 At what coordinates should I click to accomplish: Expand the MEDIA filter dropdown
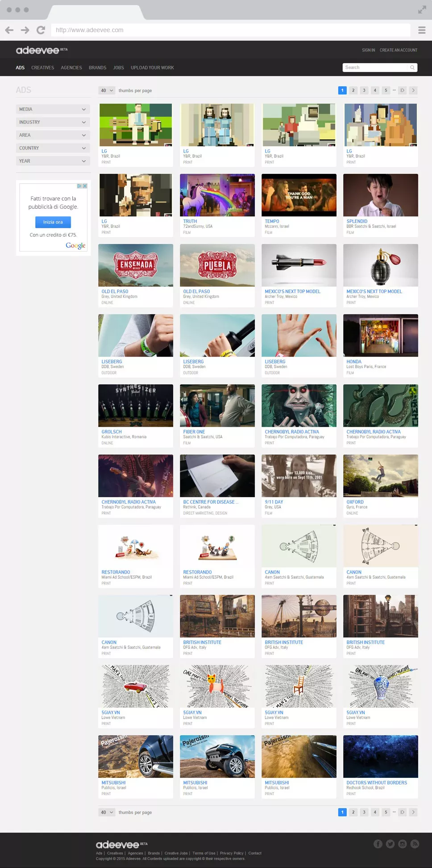pos(53,109)
